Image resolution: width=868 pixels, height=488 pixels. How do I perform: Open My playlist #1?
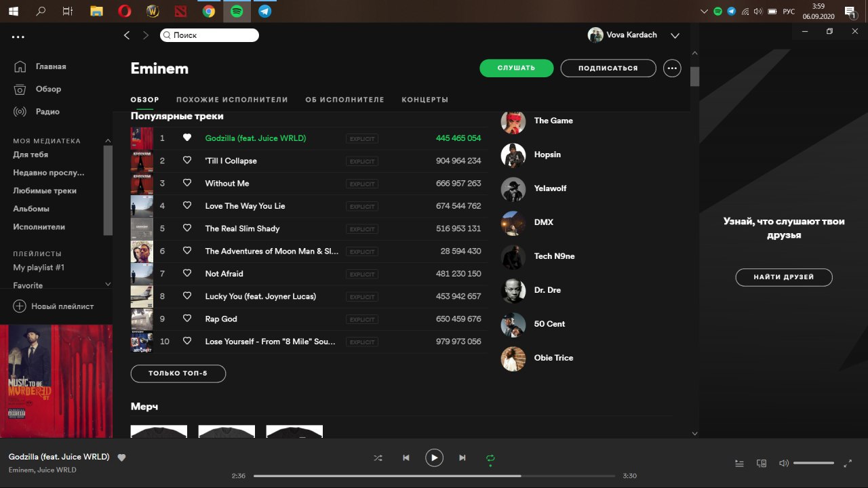[39, 268]
